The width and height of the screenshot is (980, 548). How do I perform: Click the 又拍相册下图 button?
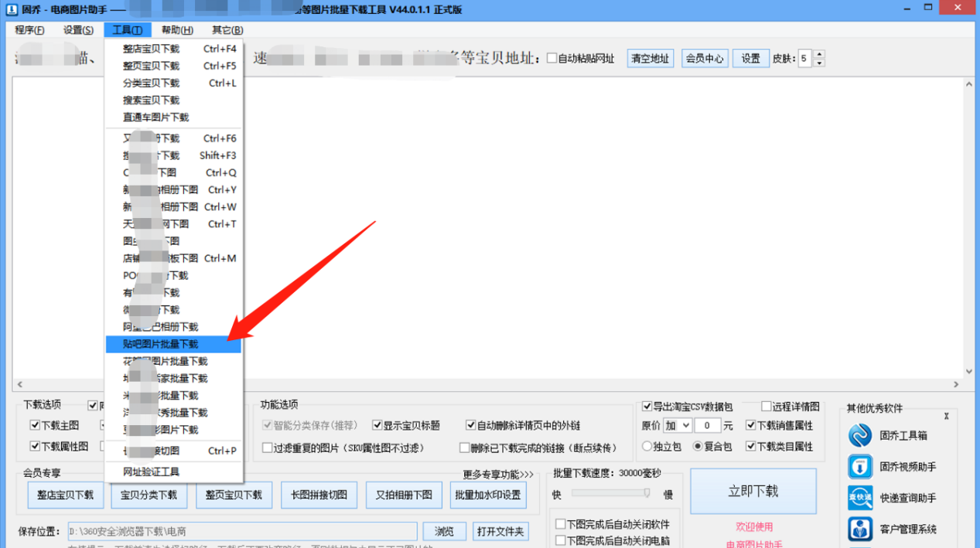(x=404, y=495)
